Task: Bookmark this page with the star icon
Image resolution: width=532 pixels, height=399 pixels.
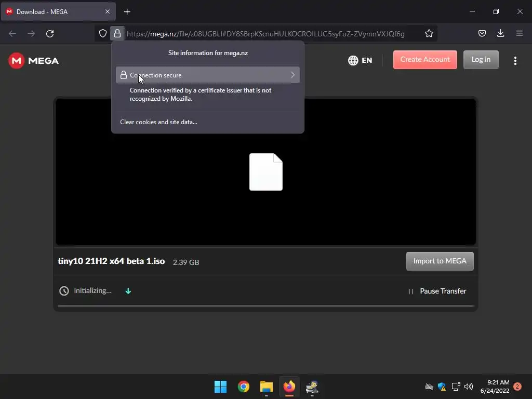Action: click(429, 33)
